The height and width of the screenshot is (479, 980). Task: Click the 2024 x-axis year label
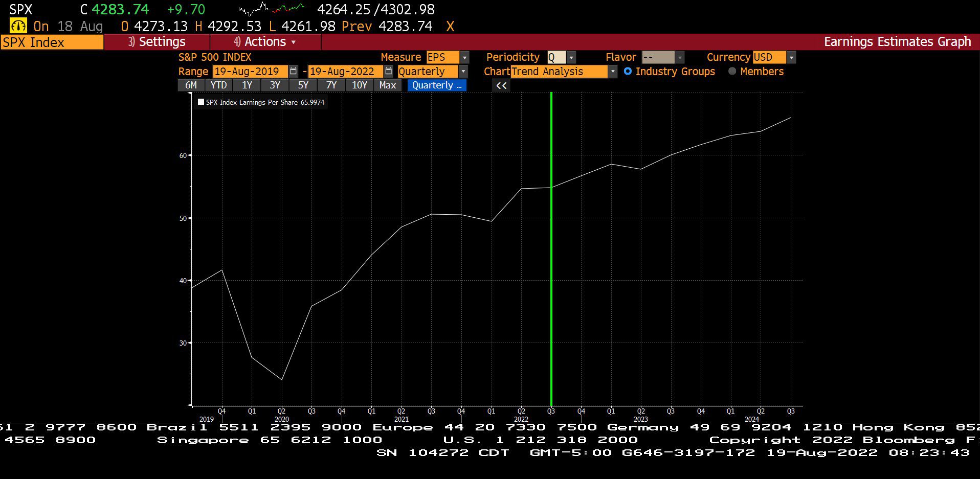(751, 419)
